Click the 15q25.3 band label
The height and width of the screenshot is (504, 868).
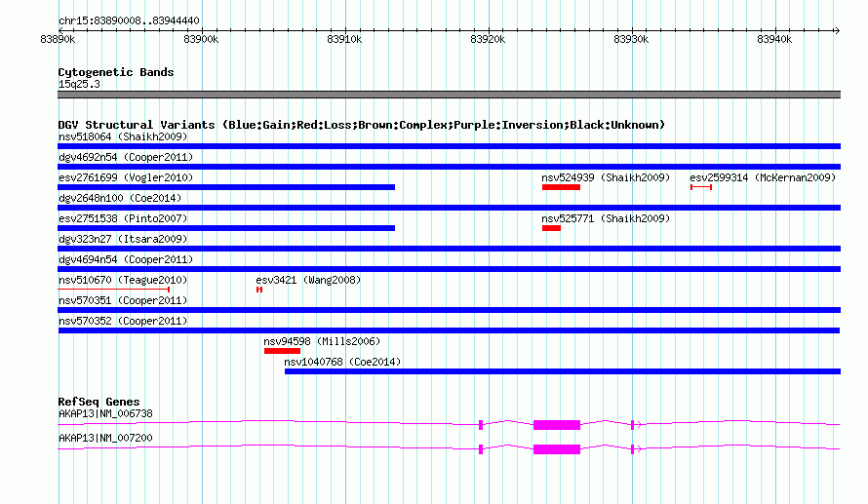79,84
